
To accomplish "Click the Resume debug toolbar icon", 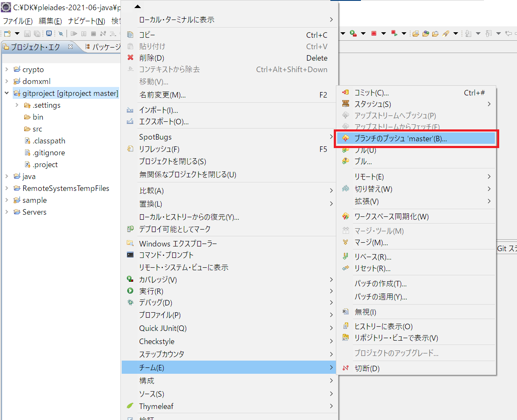I will 74,34.
